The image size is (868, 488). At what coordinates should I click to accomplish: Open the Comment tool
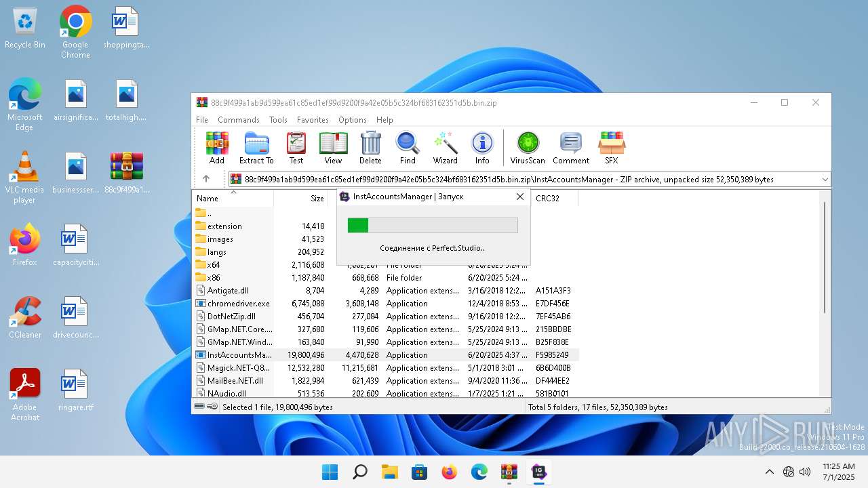click(x=571, y=148)
